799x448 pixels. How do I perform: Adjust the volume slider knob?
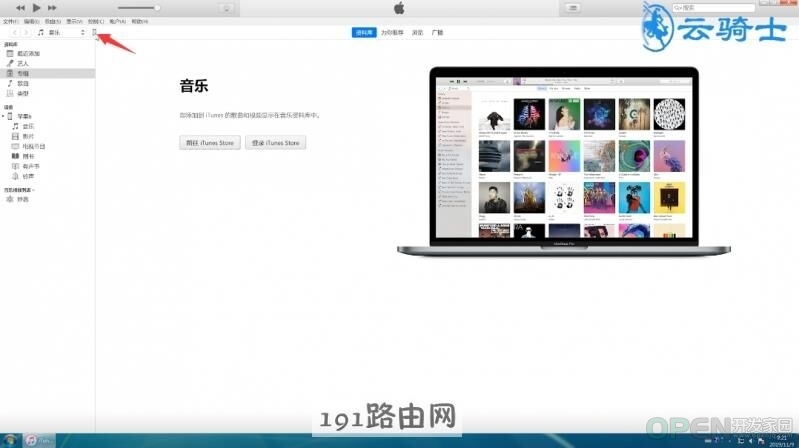[157, 8]
